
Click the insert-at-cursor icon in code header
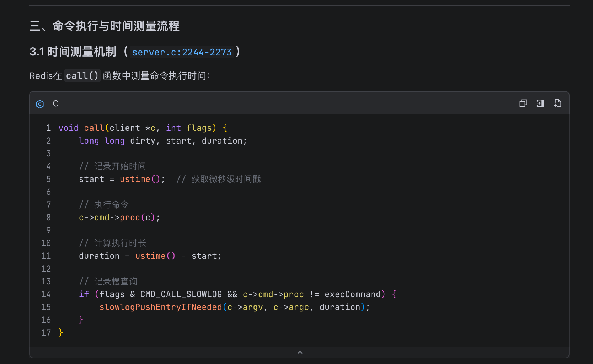[x=540, y=103]
